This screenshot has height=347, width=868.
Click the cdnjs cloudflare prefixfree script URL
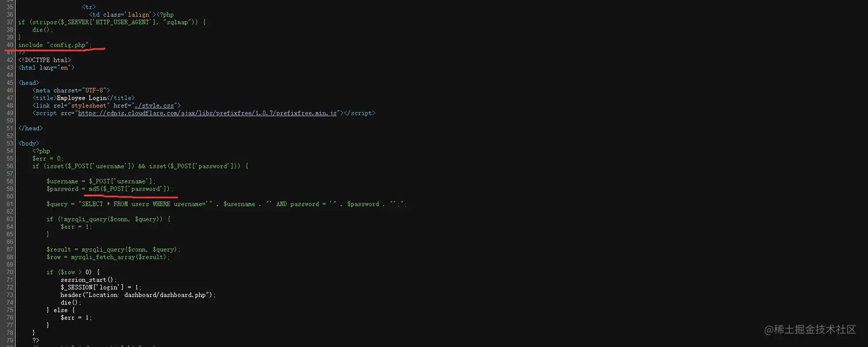[x=207, y=113]
